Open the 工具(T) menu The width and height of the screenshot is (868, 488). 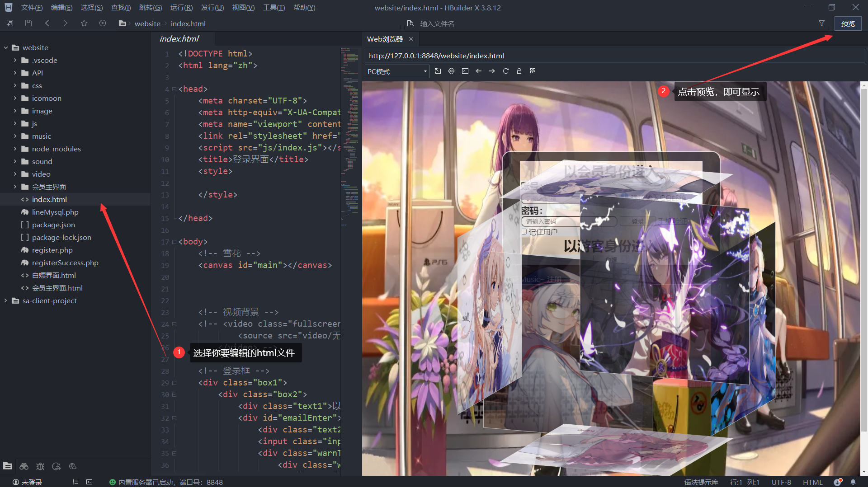point(274,7)
